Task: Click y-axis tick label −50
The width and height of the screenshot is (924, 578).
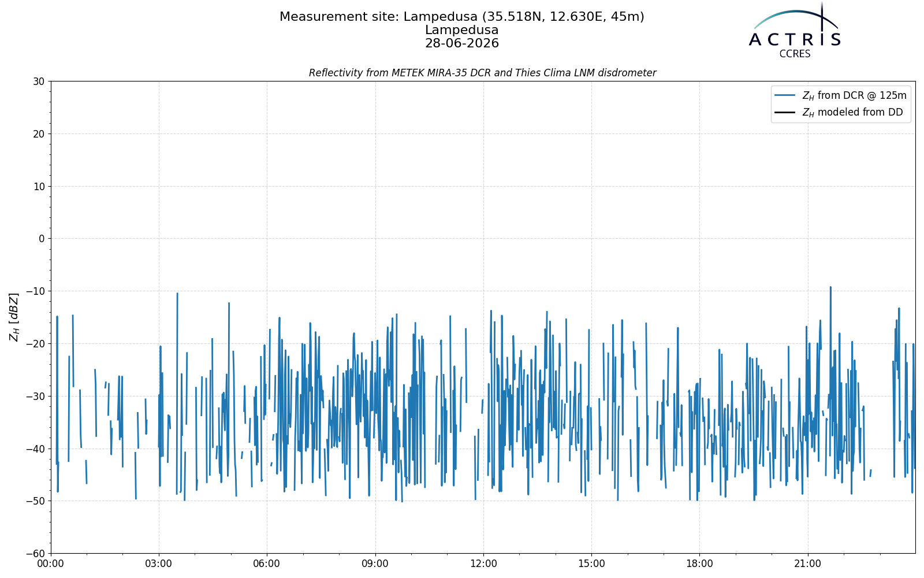Action: [x=35, y=501]
